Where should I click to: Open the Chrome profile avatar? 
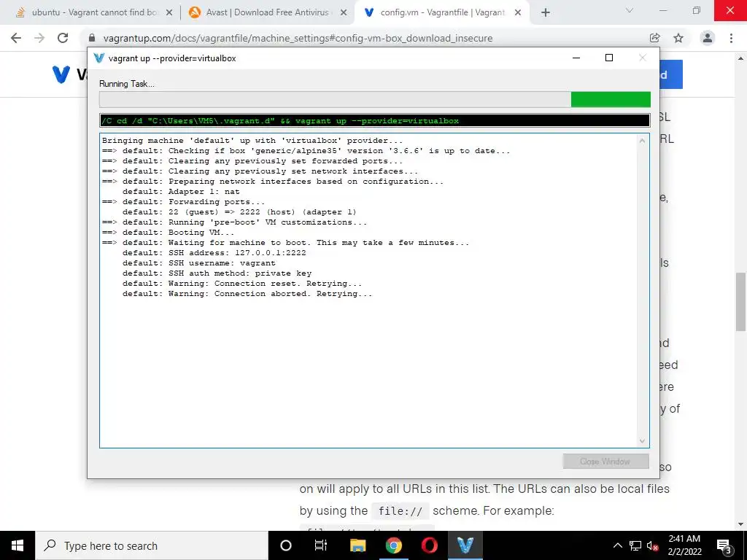(708, 38)
